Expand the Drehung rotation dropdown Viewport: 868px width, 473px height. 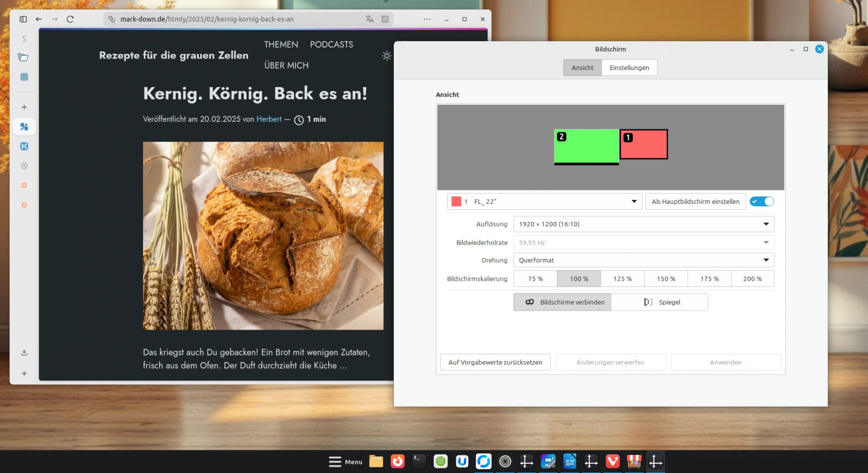click(643, 260)
